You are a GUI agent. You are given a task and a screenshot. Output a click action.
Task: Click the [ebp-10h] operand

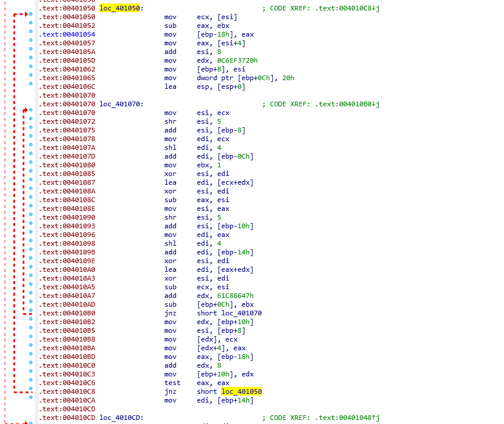pyautogui.click(x=235, y=226)
